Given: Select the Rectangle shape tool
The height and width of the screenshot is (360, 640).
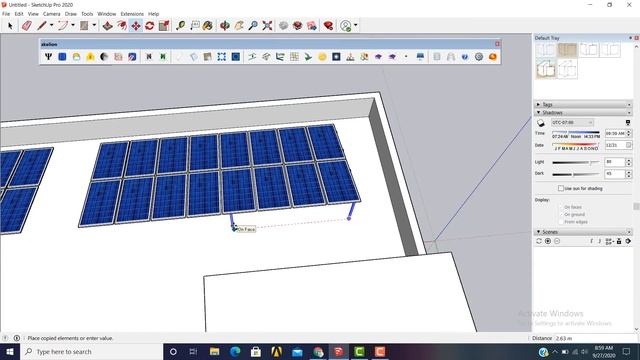Looking at the screenshot, I should coord(84,26).
